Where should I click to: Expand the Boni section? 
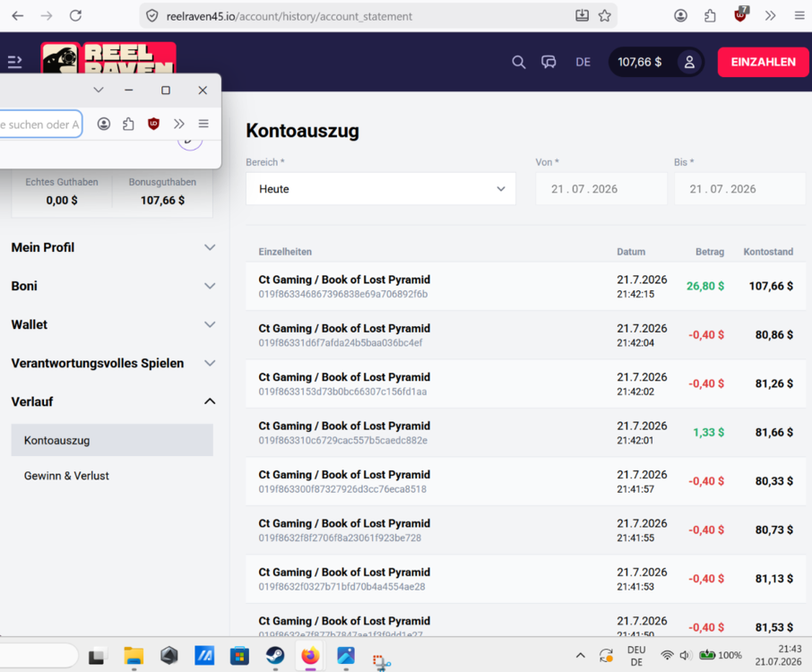tap(112, 286)
